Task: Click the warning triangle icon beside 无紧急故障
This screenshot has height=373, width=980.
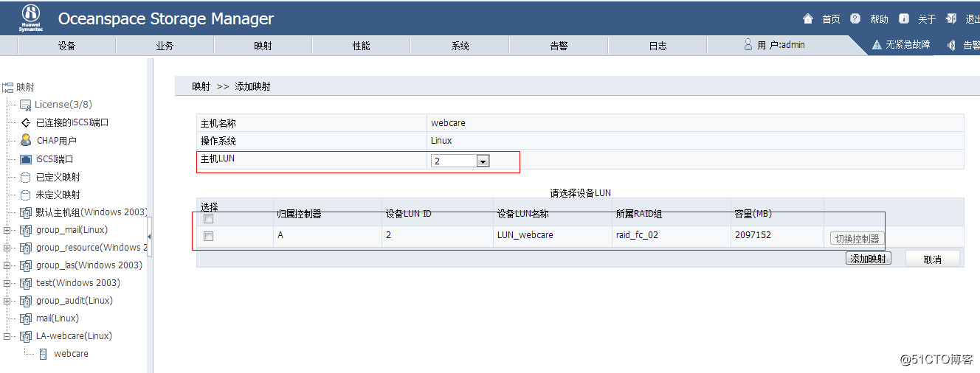Action: 877,45
